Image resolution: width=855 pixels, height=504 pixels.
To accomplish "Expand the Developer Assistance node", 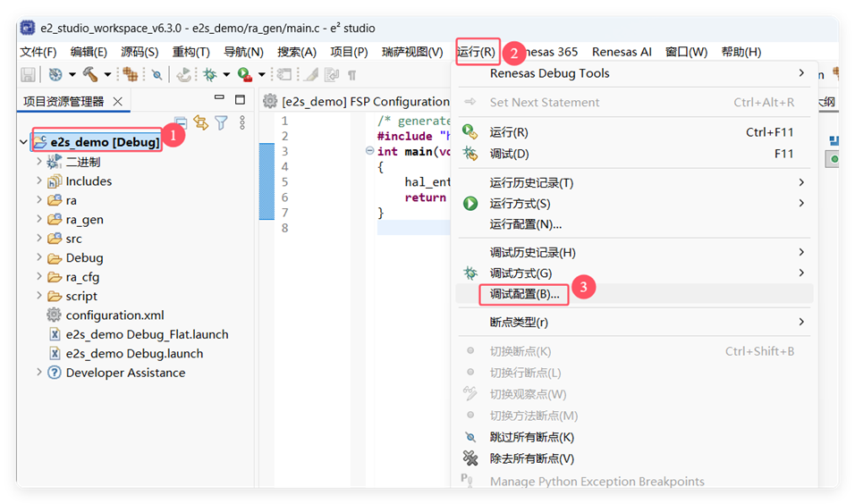I will (x=38, y=372).
